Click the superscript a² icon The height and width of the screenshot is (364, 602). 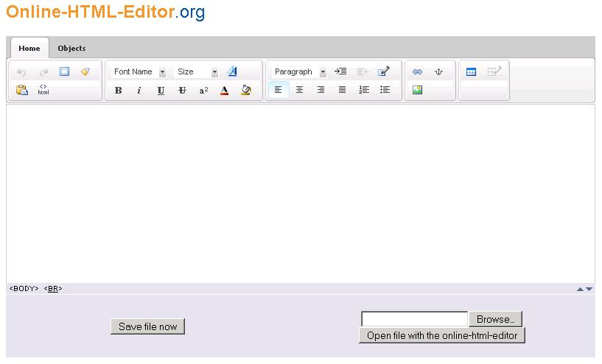[203, 90]
